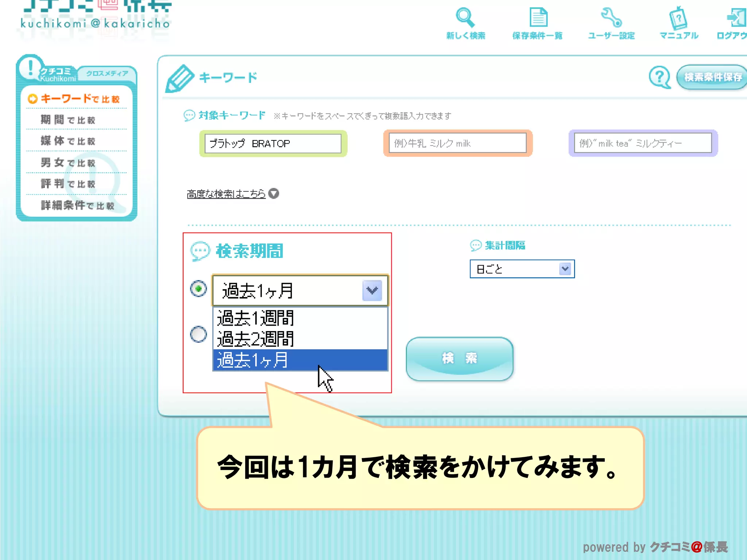This screenshot has height=560, width=747.
Task: Choose 過去2週間 from the list
Action: click(300, 339)
